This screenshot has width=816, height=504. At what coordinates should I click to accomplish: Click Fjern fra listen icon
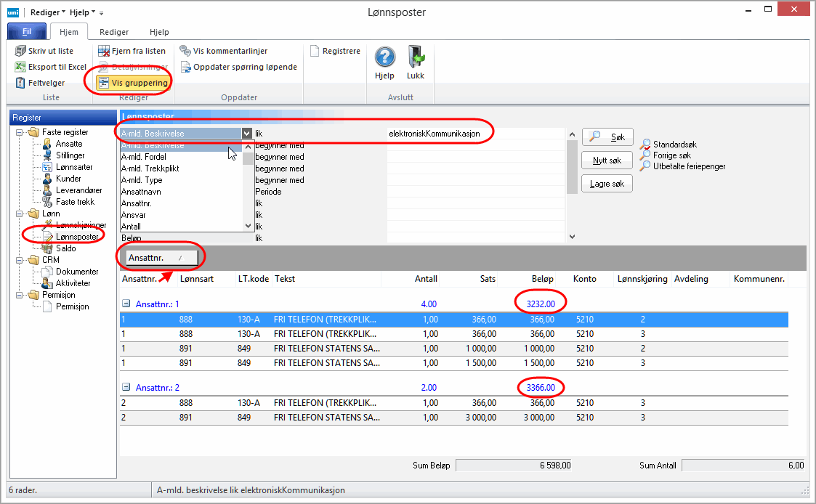[104, 51]
